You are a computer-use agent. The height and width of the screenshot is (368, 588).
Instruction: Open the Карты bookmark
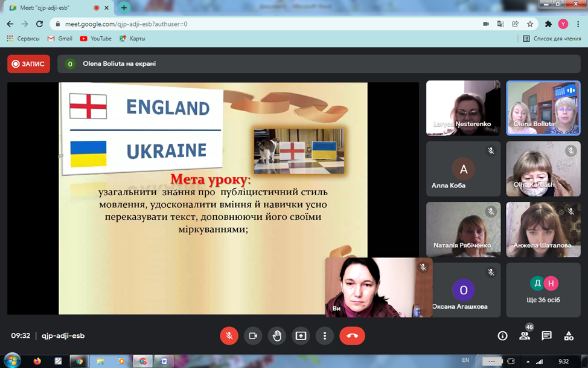tap(132, 39)
